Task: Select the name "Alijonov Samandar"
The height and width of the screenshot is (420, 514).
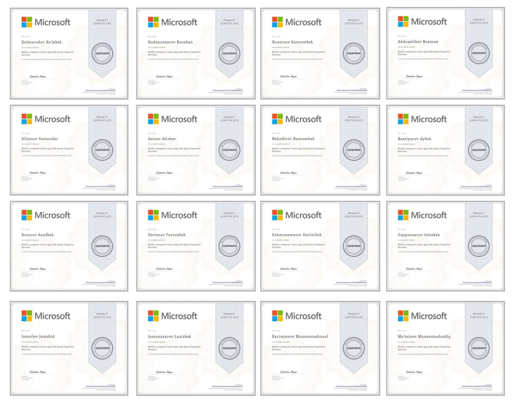Action: 40,139
